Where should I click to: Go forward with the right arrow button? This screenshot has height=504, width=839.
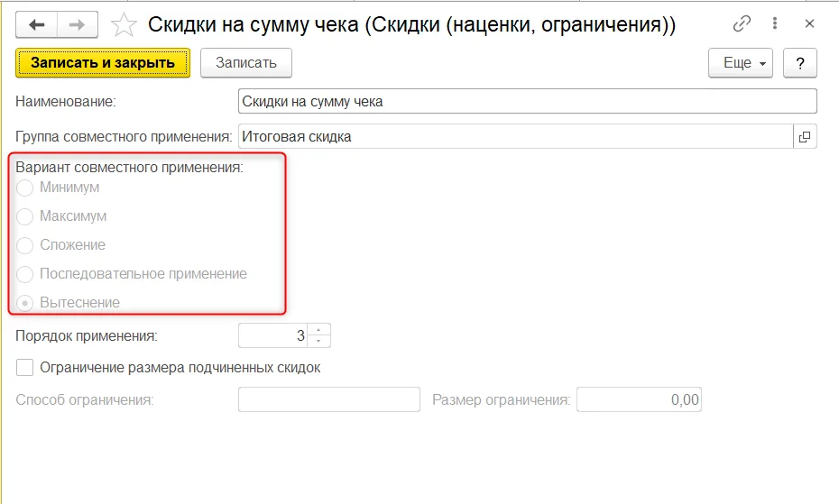pyautogui.click(x=77, y=24)
